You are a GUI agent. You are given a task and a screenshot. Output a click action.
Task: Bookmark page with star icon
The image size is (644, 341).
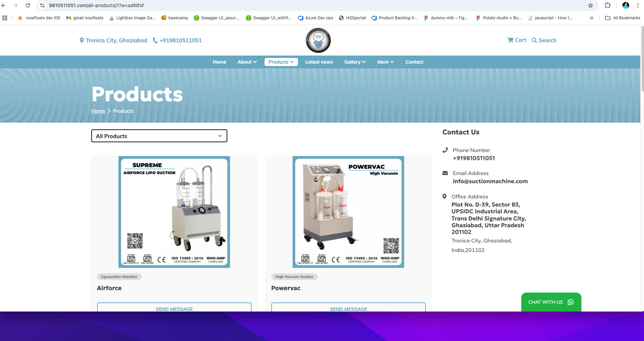(591, 5)
